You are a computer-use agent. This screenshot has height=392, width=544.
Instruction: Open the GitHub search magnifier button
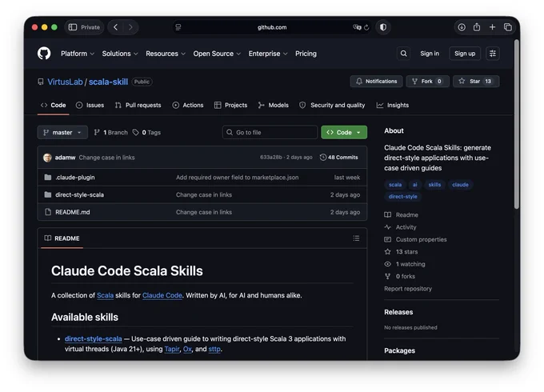pyautogui.click(x=403, y=54)
